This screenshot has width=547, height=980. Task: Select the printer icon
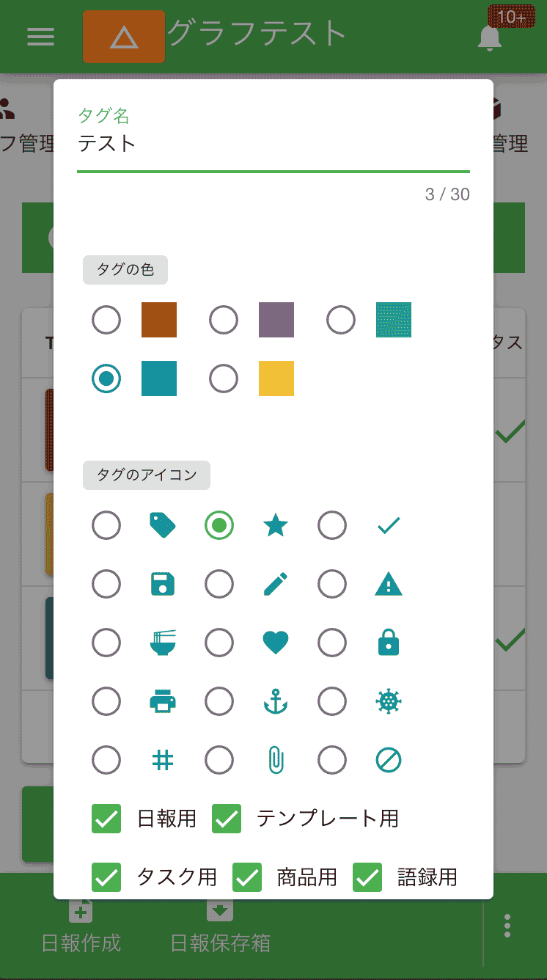tap(162, 701)
